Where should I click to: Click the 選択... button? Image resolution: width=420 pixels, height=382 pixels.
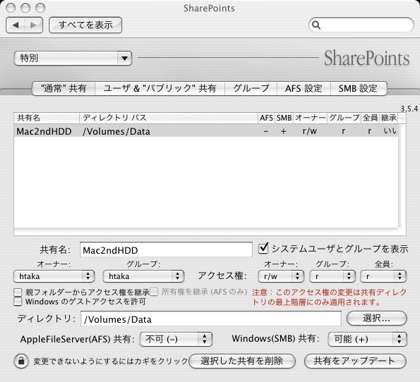coord(377,318)
